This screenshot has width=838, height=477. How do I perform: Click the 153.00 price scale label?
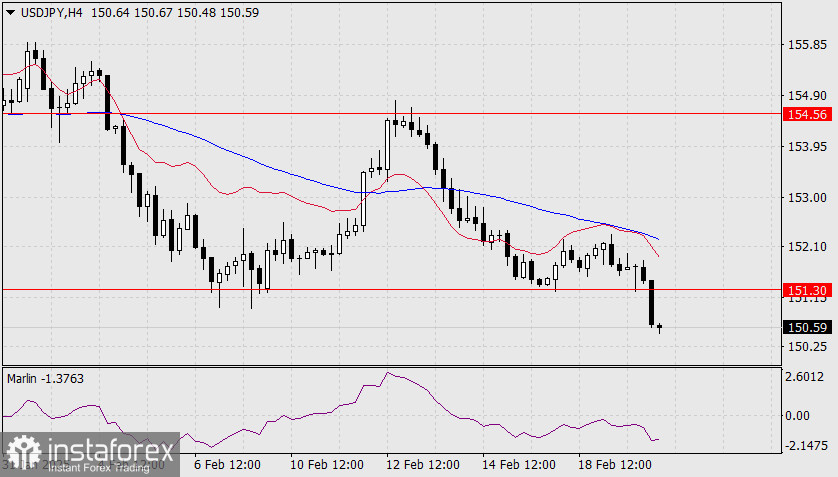[x=807, y=198]
